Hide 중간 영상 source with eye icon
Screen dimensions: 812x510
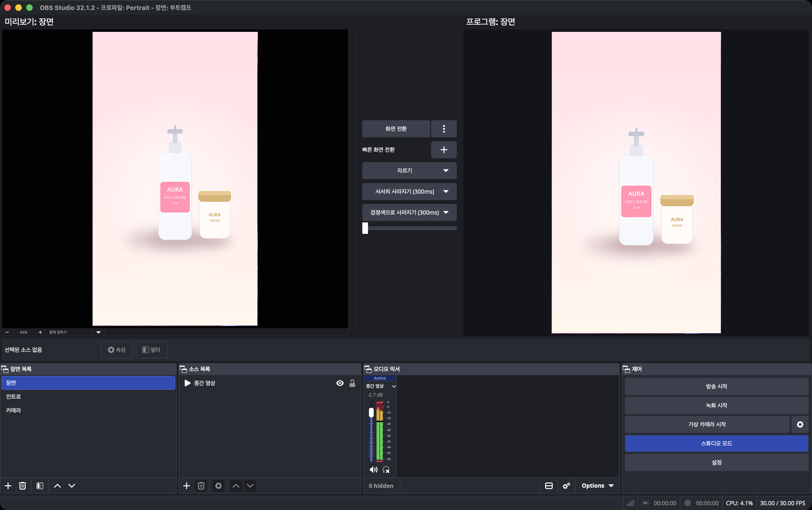pos(340,383)
